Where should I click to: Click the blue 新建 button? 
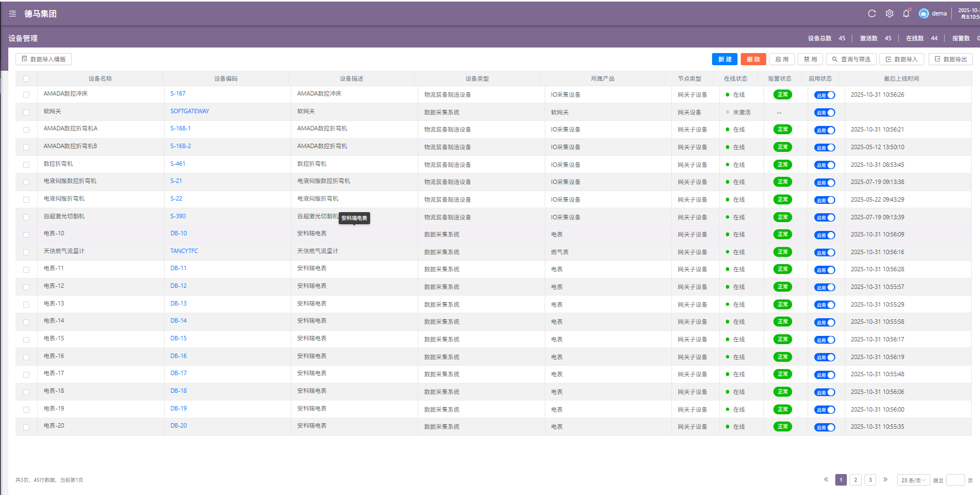[x=724, y=59]
